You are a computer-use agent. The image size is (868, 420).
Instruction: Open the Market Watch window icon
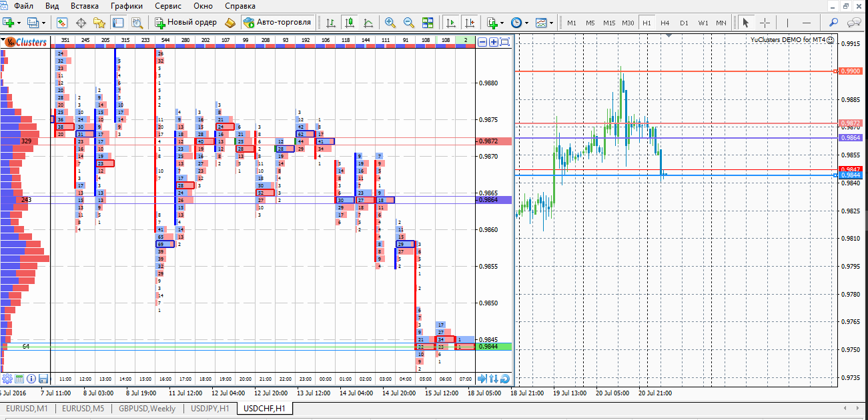pos(62,22)
